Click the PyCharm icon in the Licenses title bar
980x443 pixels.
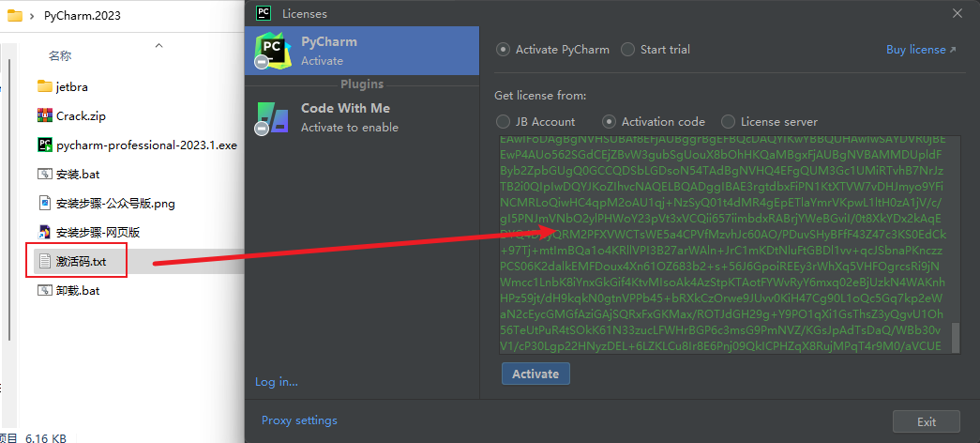[264, 12]
